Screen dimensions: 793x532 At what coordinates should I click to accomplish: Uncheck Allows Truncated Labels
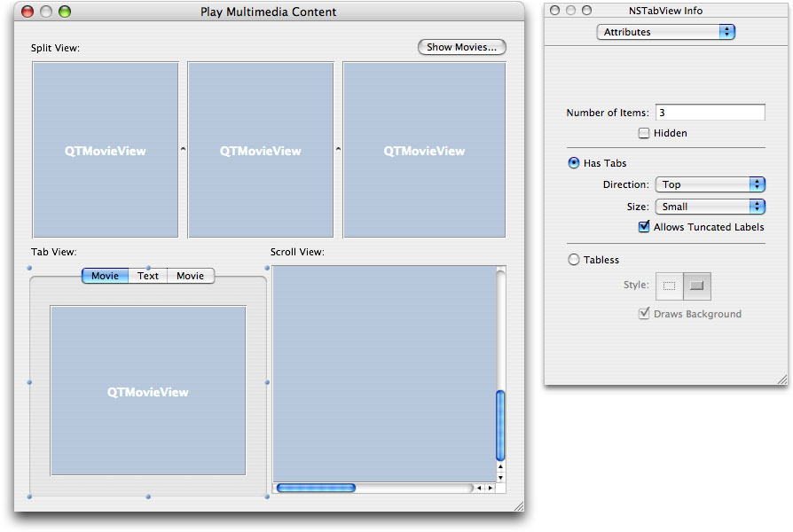[x=644, y=227]
